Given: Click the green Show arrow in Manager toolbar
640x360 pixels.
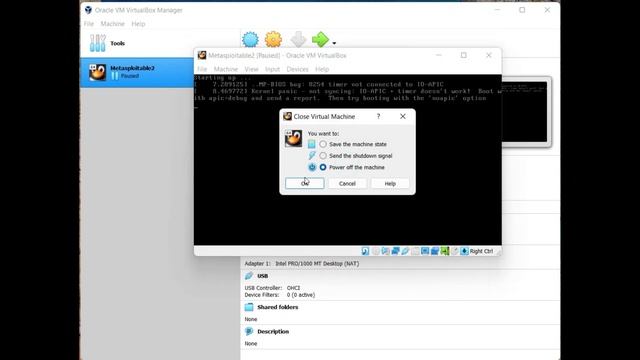Looking at the screenshot, I should [320, 39].
